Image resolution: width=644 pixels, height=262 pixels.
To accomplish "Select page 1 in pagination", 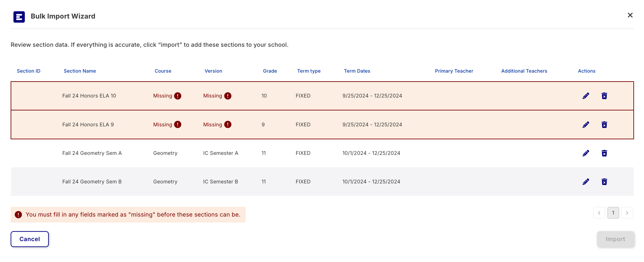I will [613, 213].
